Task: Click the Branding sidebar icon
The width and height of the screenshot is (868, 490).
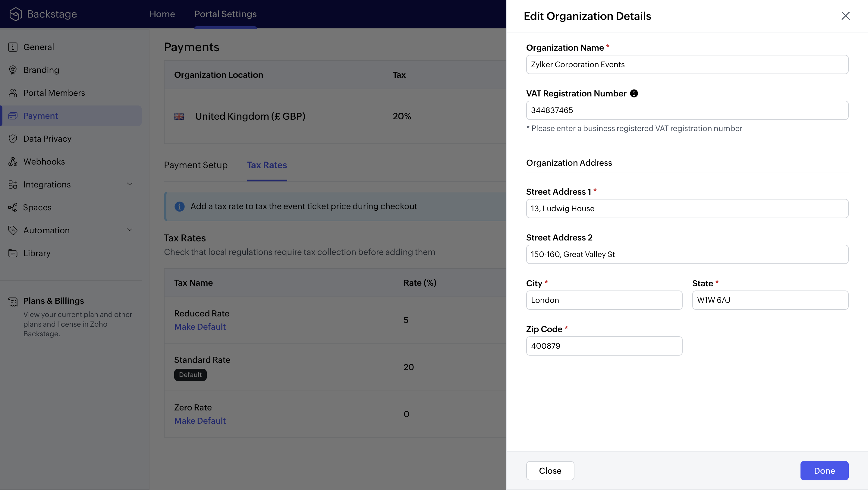Action: click(x=13, y=70)
